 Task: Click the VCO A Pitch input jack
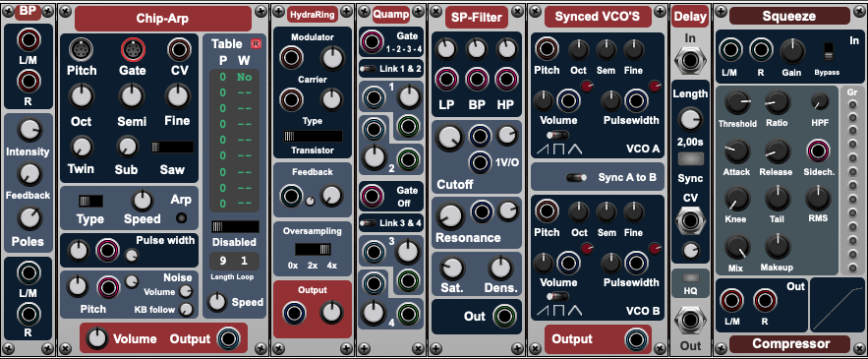(x=547, y=49)
